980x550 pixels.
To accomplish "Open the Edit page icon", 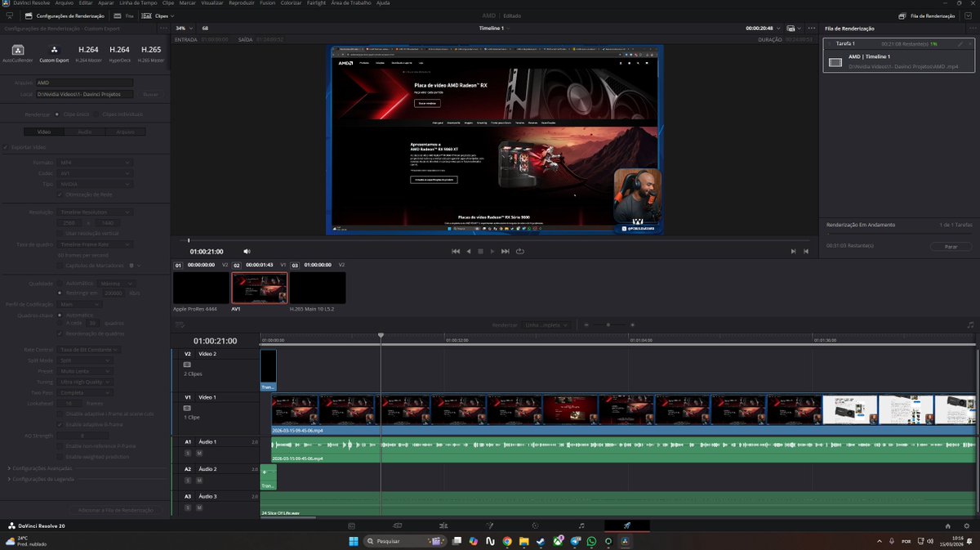I will [443, 525].
